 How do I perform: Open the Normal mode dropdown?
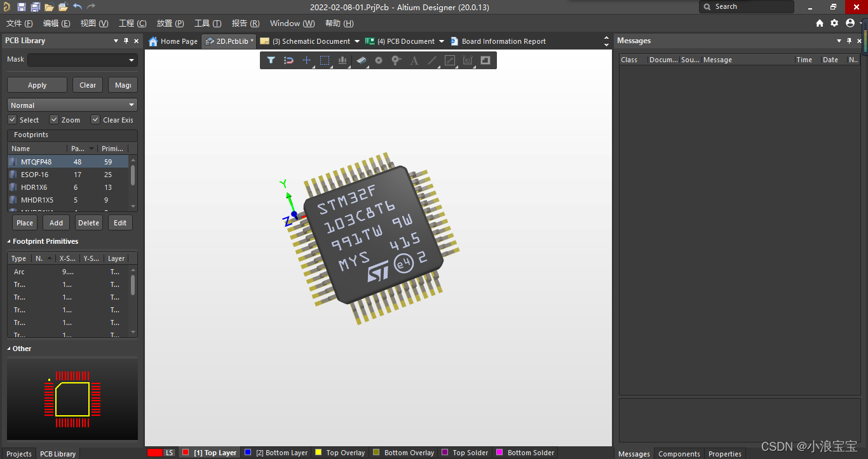pyautogui.click(x=72, y=105)
